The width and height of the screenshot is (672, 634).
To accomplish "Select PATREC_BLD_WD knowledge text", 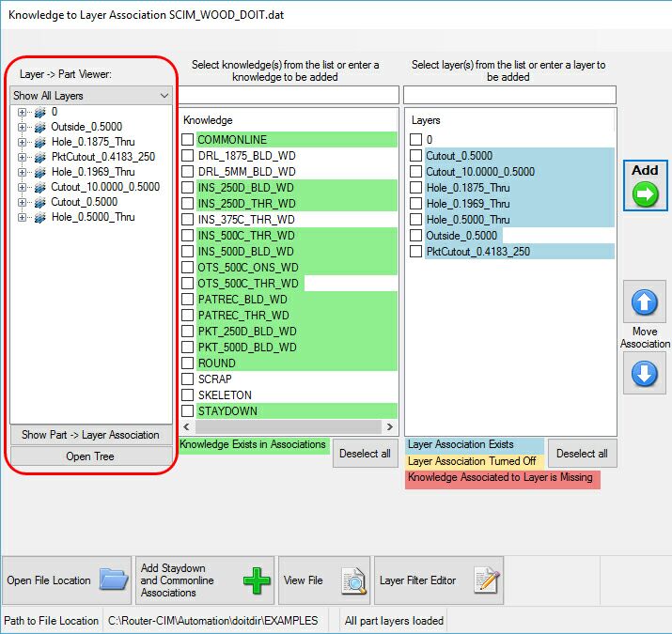I will (242, 300).
